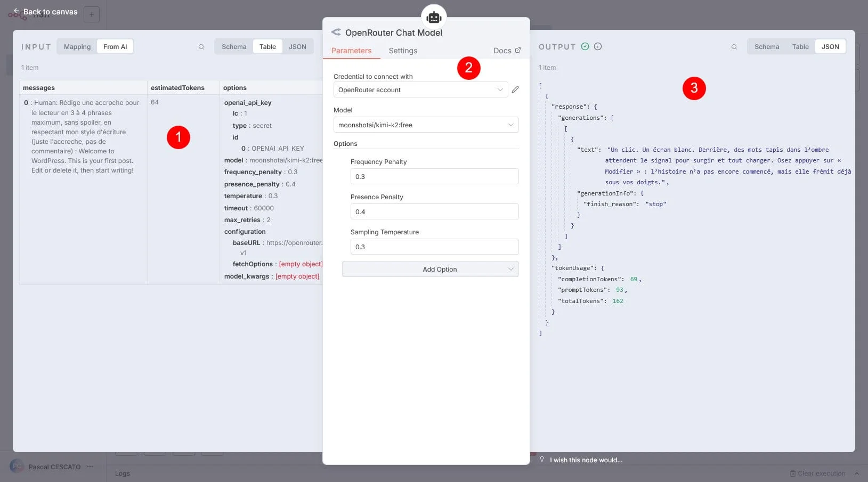
Task: Switch input to Mapping mode
Action: pyautogui.click(x=77, y=47)
